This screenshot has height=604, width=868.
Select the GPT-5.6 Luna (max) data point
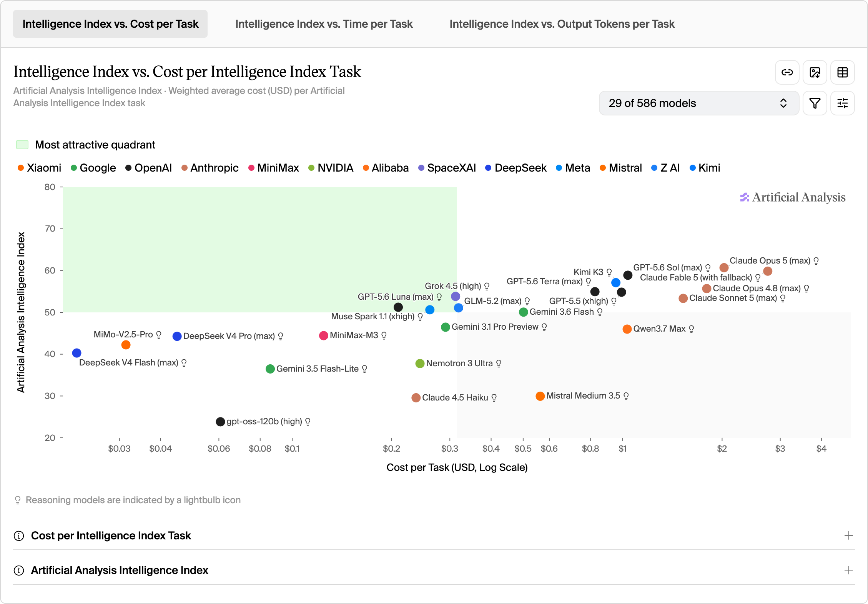pos(398,307)
